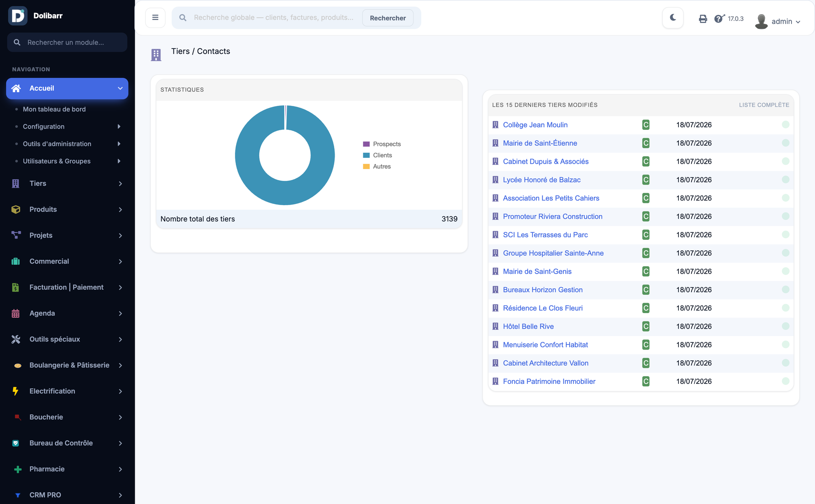Click building icon beside Lycée Honoré de Balzac
This screenshot has height=504, width=815.
pos(495,180)
